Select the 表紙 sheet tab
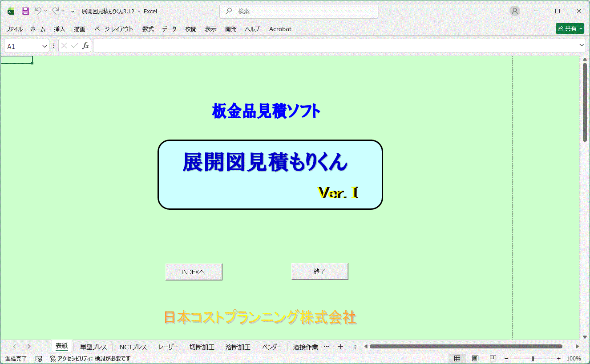Screen dimensions: 590x364 (62, 346)
